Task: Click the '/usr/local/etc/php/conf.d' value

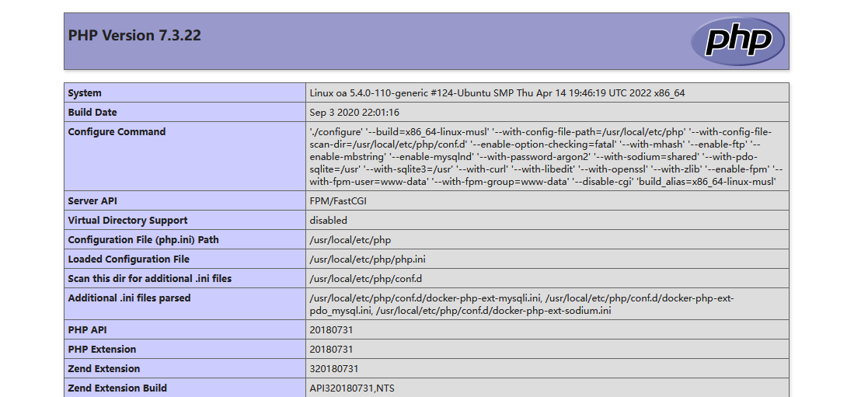Action: (x=366, y=278)
